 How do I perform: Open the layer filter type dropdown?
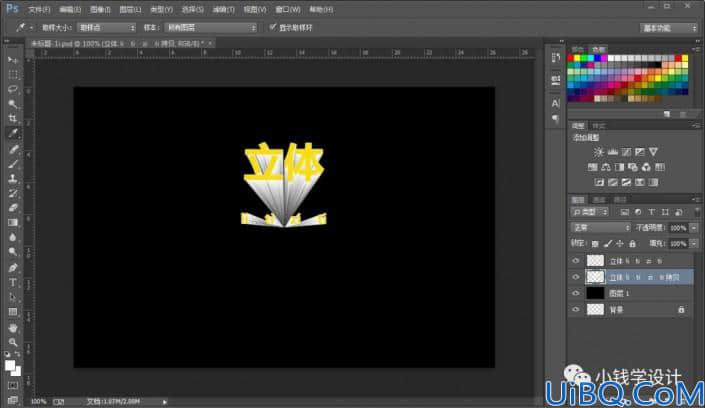(590, 212)
